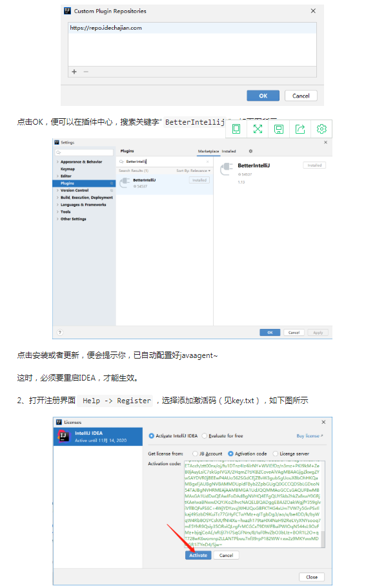Remove repository with the minus icon
Screen dimensions: 386x588
86,72
